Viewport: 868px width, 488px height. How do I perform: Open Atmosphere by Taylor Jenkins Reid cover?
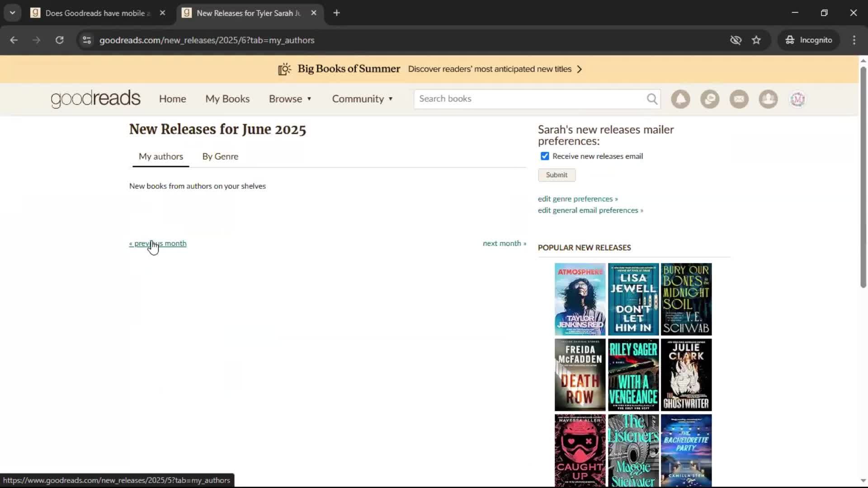580,299
